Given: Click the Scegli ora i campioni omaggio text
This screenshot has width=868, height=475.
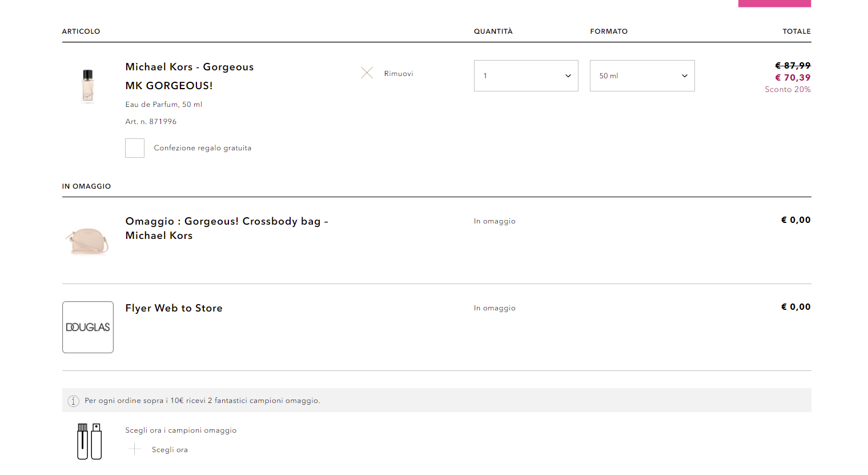Looking at the screenshot, I should tap(180, 430).
